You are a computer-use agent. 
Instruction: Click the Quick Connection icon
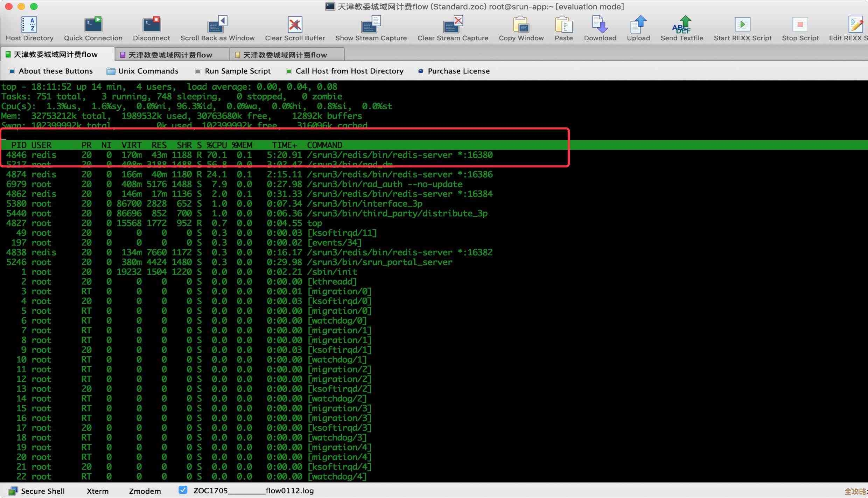pyautogui.click(x=93, y=25)
